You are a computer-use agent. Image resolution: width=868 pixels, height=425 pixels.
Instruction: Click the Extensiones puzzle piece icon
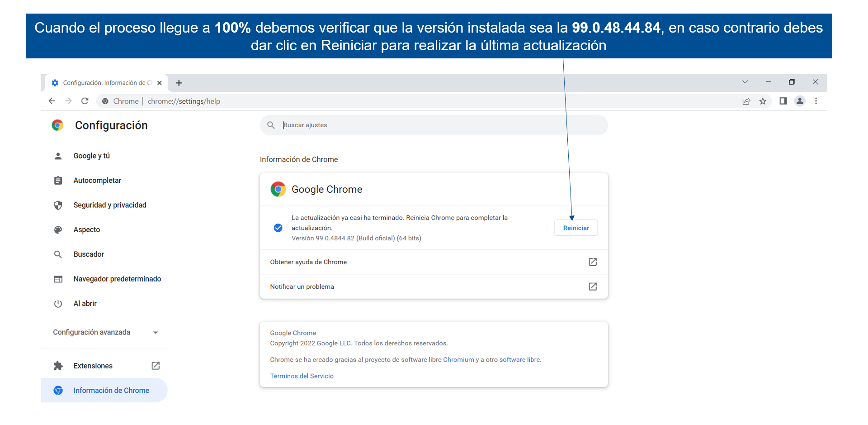(58, 366)
